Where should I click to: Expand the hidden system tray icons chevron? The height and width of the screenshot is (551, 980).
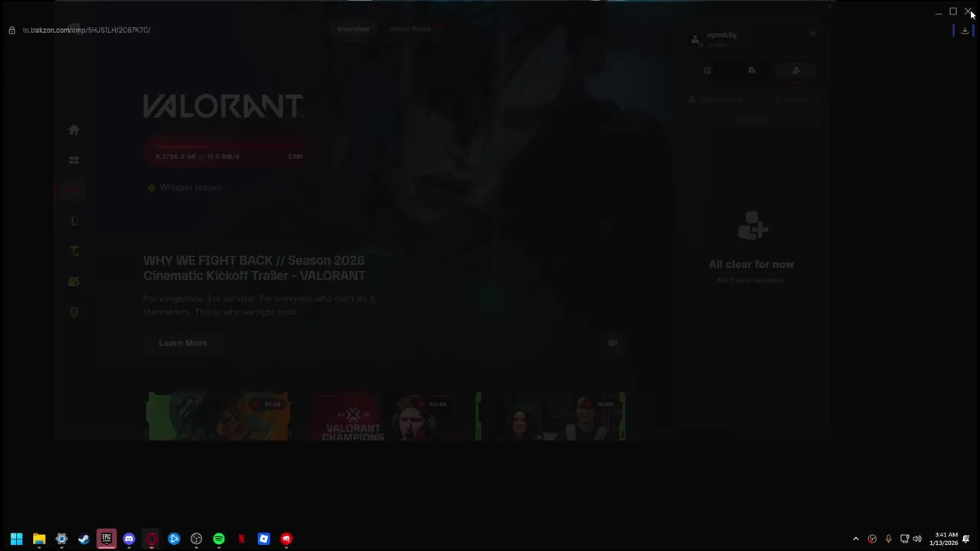tap(856, 539)
